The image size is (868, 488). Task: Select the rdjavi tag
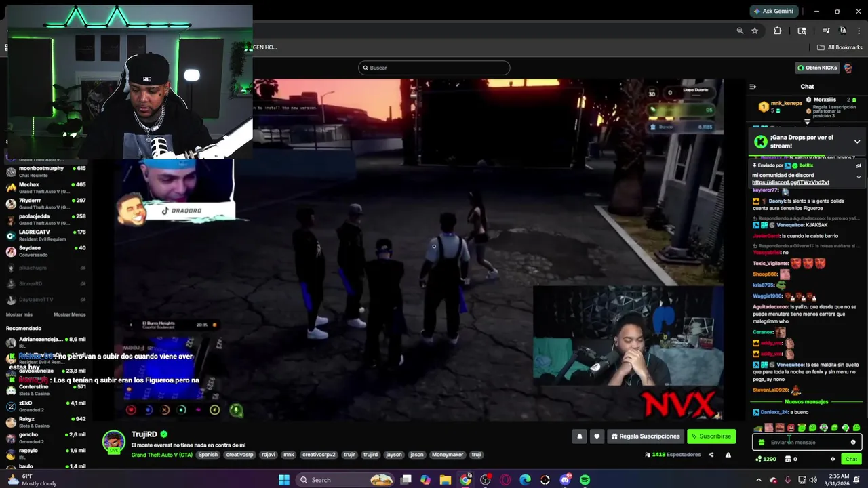tap(269, 455)
